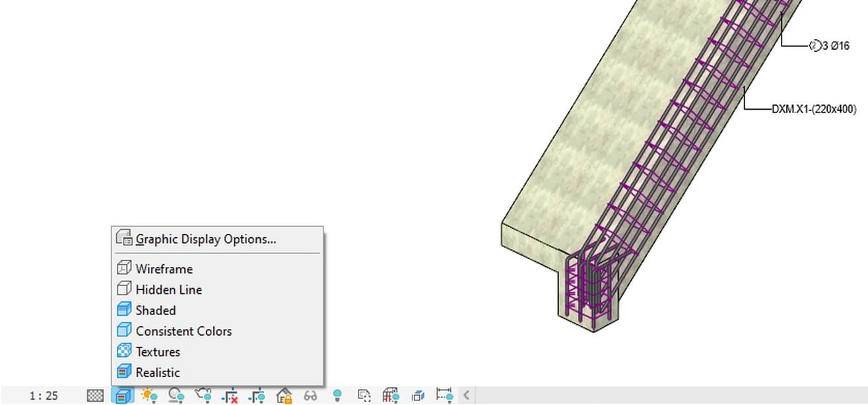
Task: Click the Reveal Constraints icon
Action: coord(445,396)
